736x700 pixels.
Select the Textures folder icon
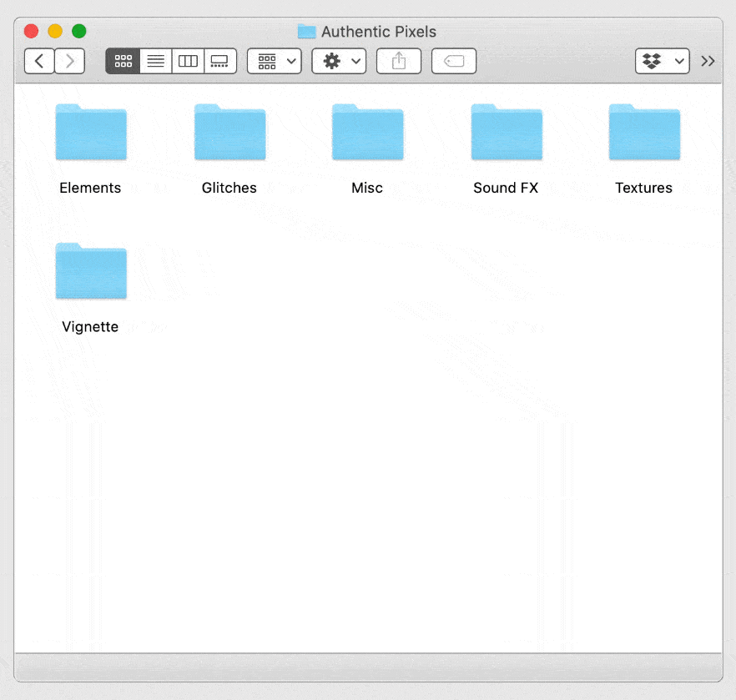point(643,133)
